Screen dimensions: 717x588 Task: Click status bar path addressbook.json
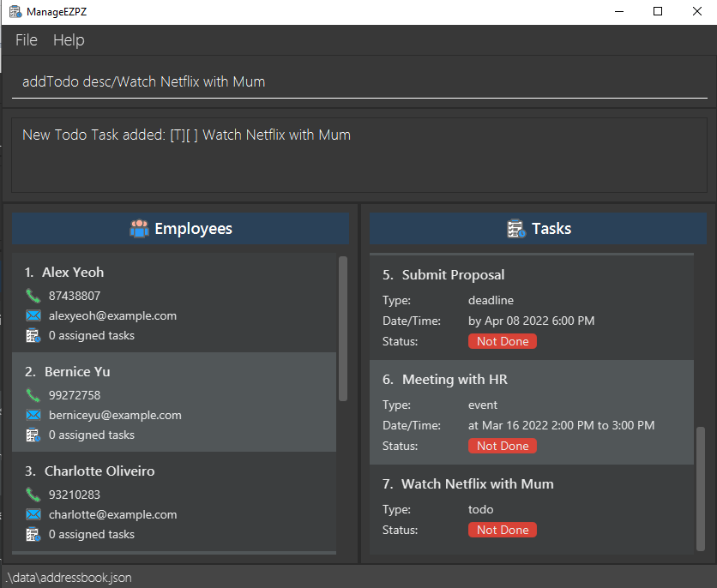click(x=69, y=578)
